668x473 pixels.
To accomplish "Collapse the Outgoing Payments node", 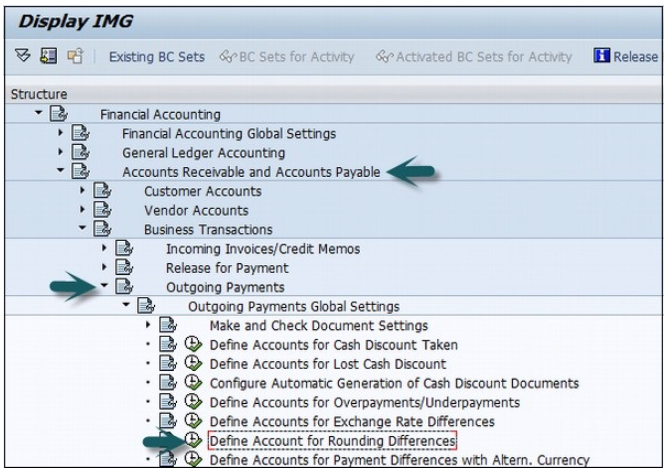I will (105, 287).
